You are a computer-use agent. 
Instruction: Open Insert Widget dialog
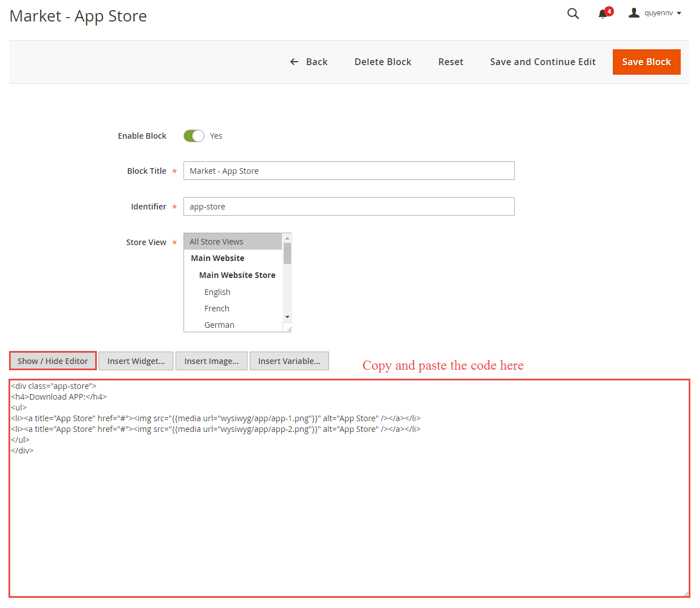tap(136, 361)
